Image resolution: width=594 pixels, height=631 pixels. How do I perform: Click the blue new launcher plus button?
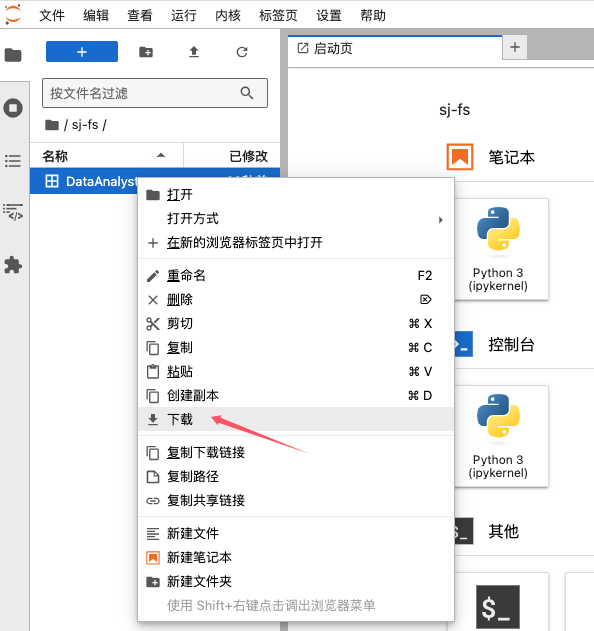tap(82, 52)
